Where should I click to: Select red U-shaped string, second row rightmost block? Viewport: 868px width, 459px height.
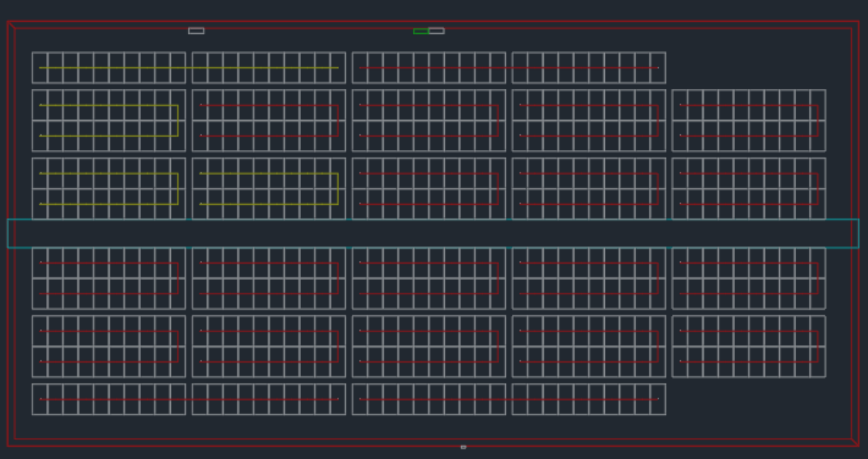[818, 121]
